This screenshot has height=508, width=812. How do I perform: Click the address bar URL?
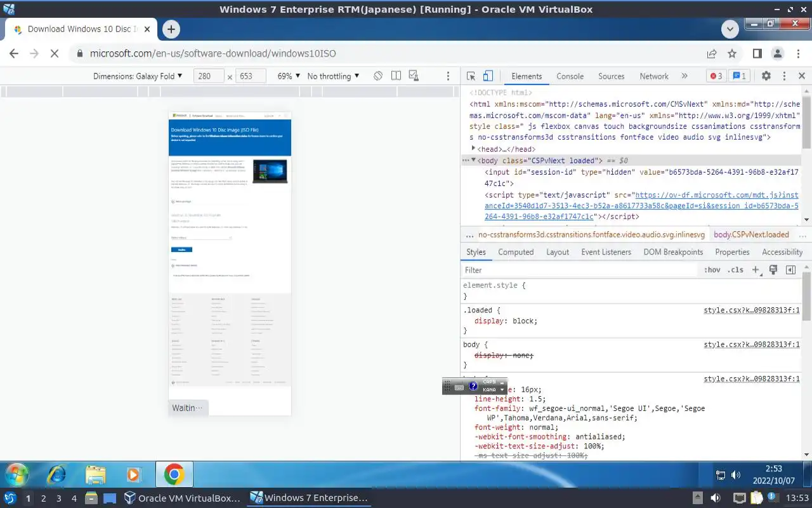[213, 54]
